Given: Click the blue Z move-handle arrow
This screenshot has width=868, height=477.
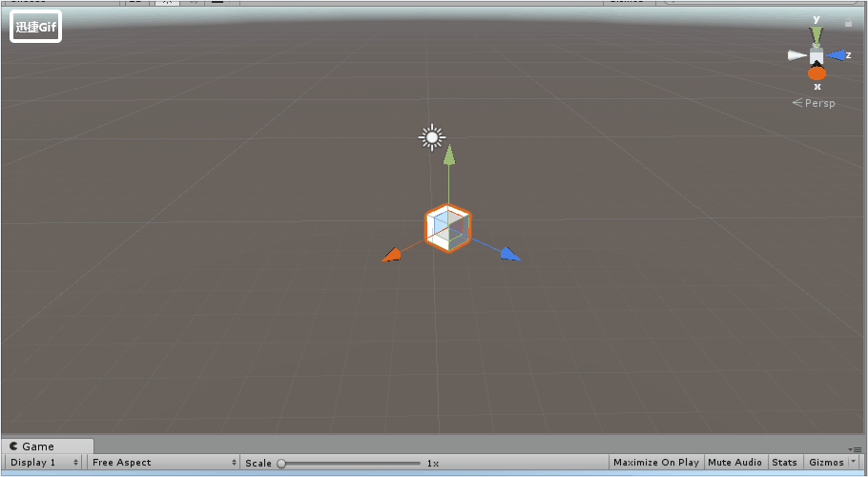Looking at the screenshot, I should (x=509, y=254).
